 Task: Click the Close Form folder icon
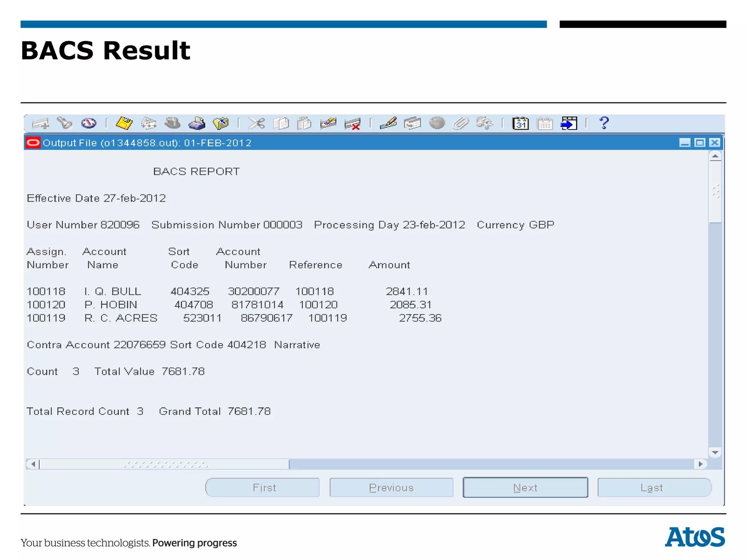(221, 123)
